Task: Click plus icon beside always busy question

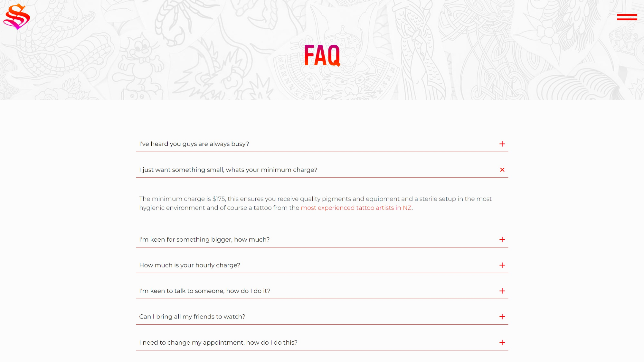Action: tap(502, 144)
